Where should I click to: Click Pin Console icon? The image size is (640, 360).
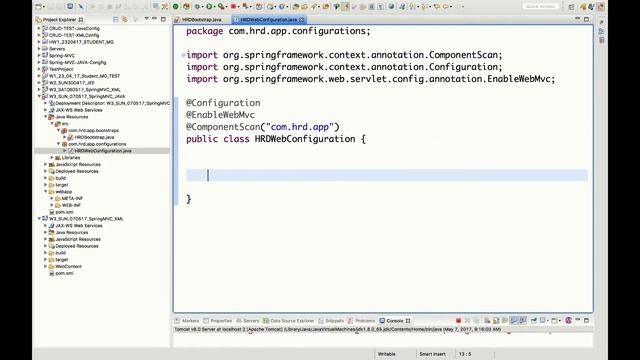pyautogui.click(x=533, y=321)
